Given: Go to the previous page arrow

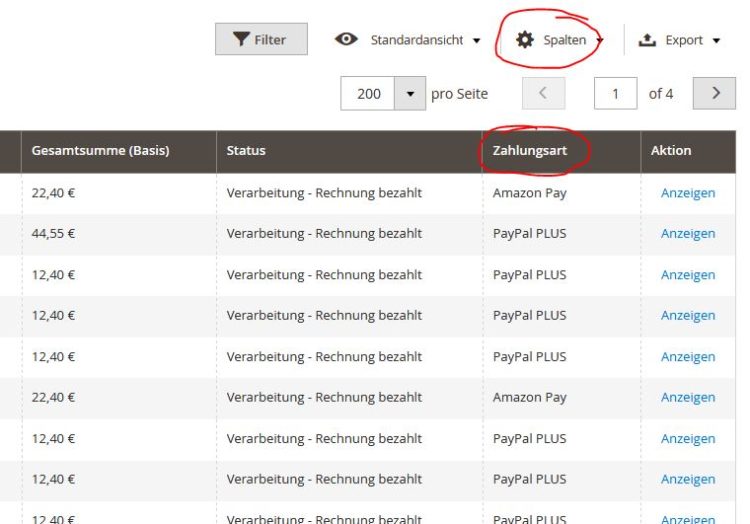Looking at the screenshot, I should coord(543,93).
